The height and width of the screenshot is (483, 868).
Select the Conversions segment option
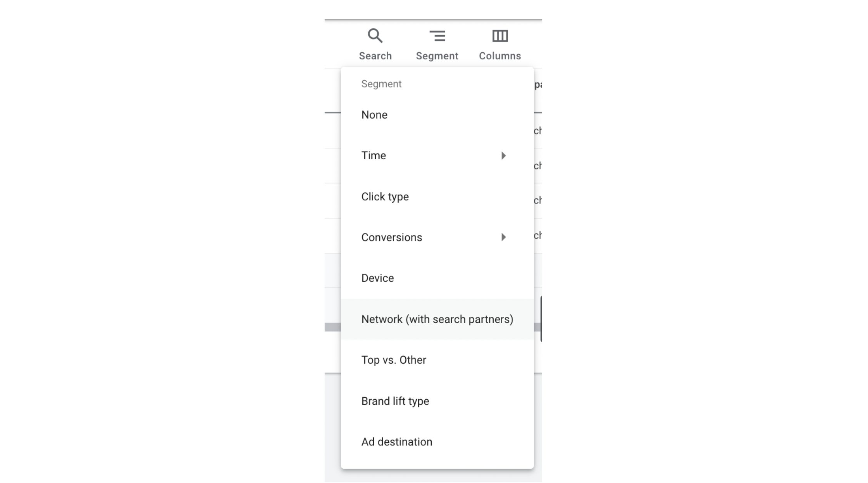coord(391,237)
